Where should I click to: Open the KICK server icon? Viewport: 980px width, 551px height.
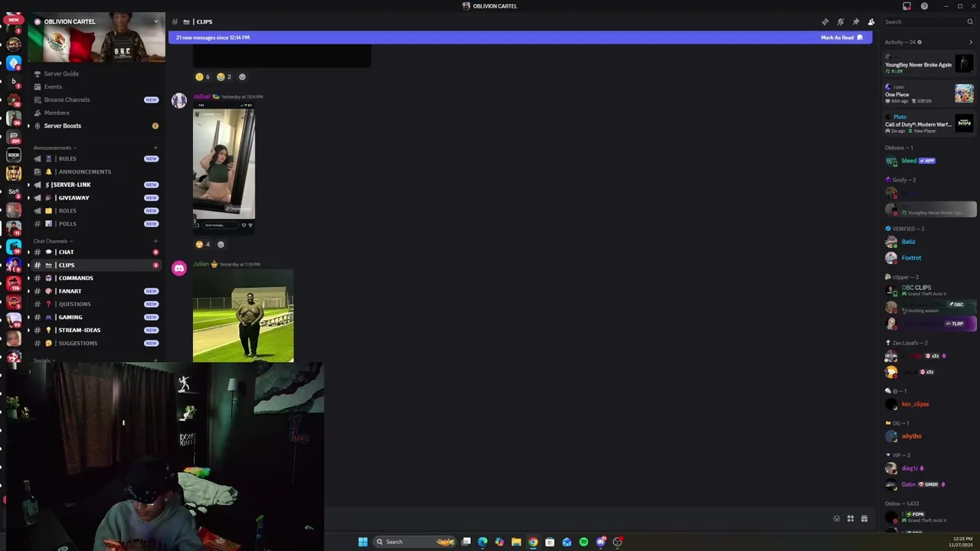pyautogui.click(x=14, y=155)
